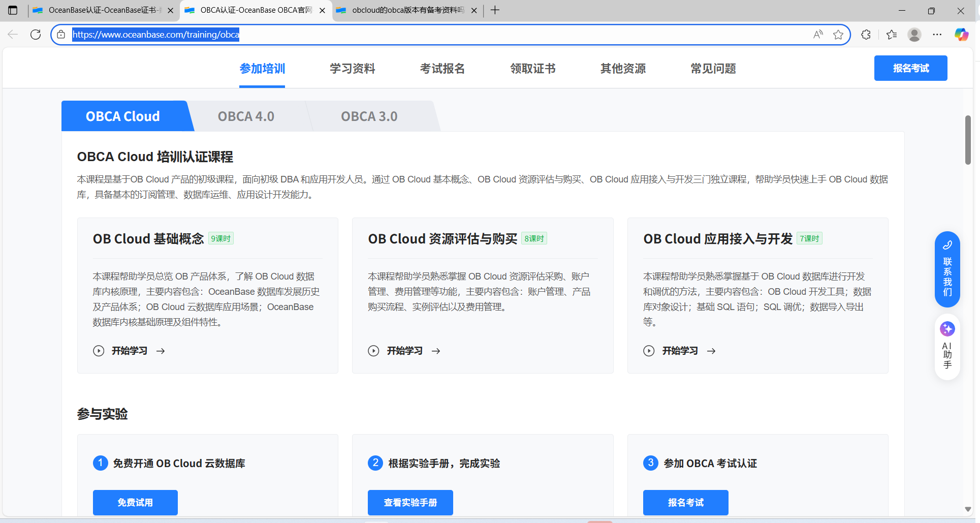Click the arrow next to 开始学习 in 资源评估与购买 card
The width and height of the screenshot is (980, 523).
[x=436, y=351]
